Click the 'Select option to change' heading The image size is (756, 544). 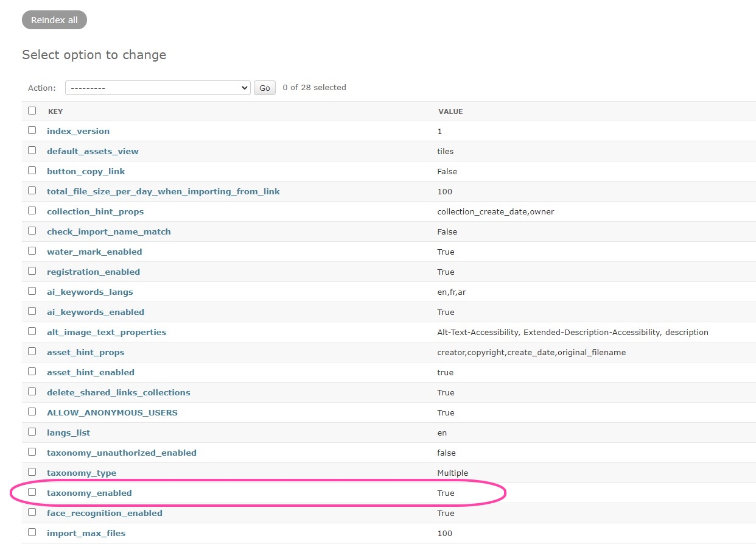pyautogui.click(x=94, y=55)
